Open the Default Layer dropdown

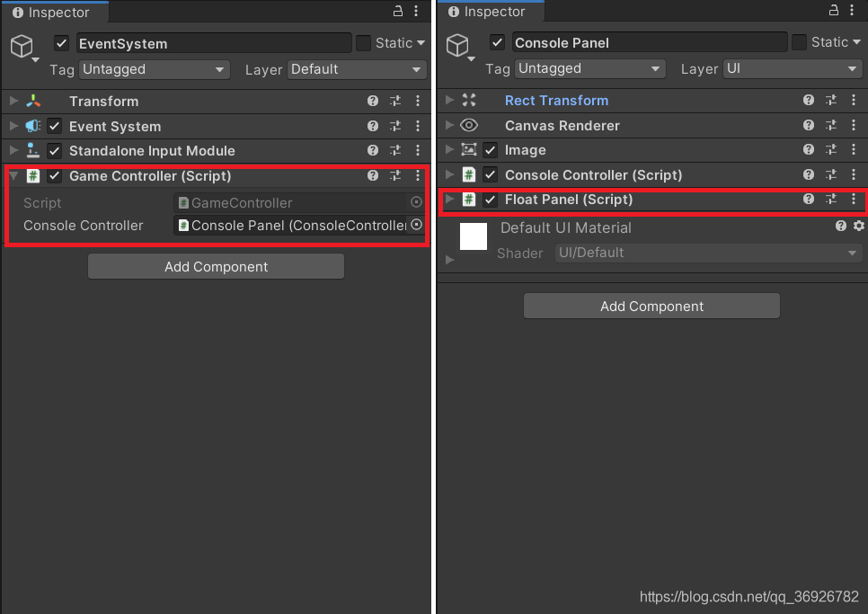pyautogui.click(x=357, y=69)
